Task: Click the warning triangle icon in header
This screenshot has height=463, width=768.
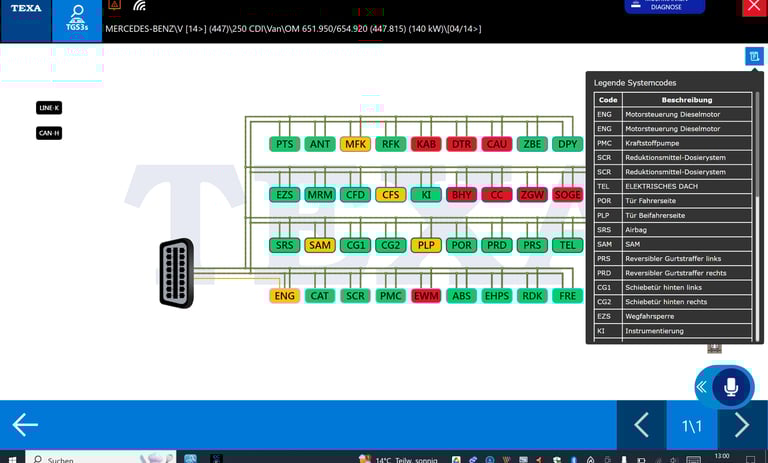Action: (x=115, y=5)
